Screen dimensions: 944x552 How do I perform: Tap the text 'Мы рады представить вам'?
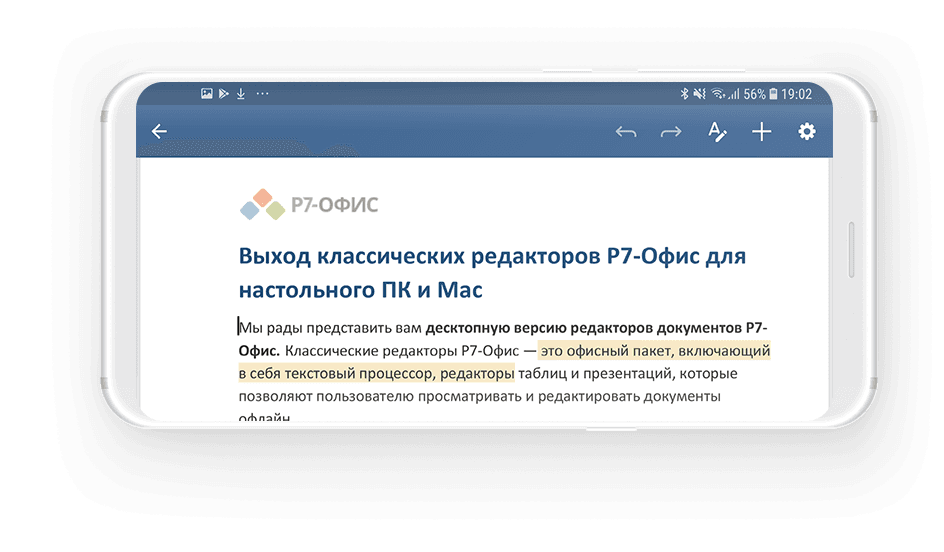[331, 328]
